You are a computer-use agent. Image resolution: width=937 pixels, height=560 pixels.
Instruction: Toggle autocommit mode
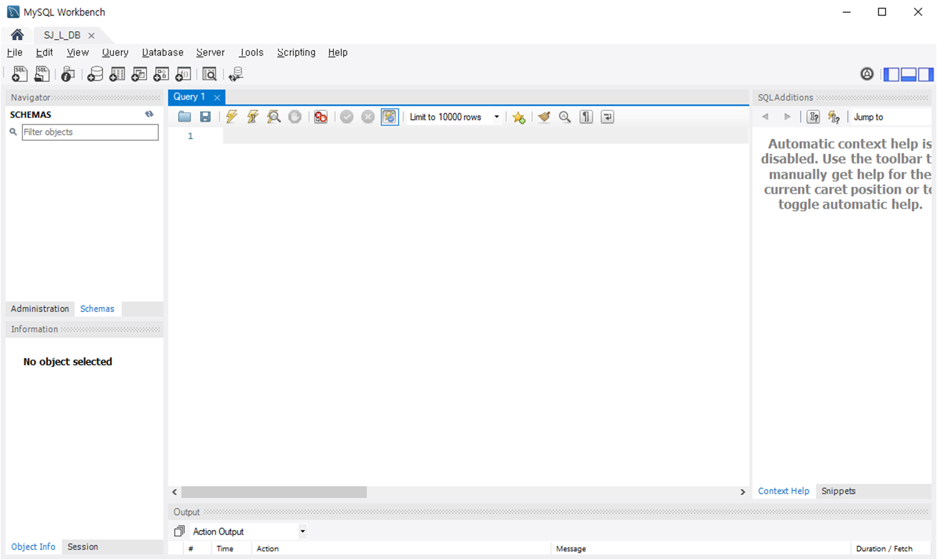390,117
